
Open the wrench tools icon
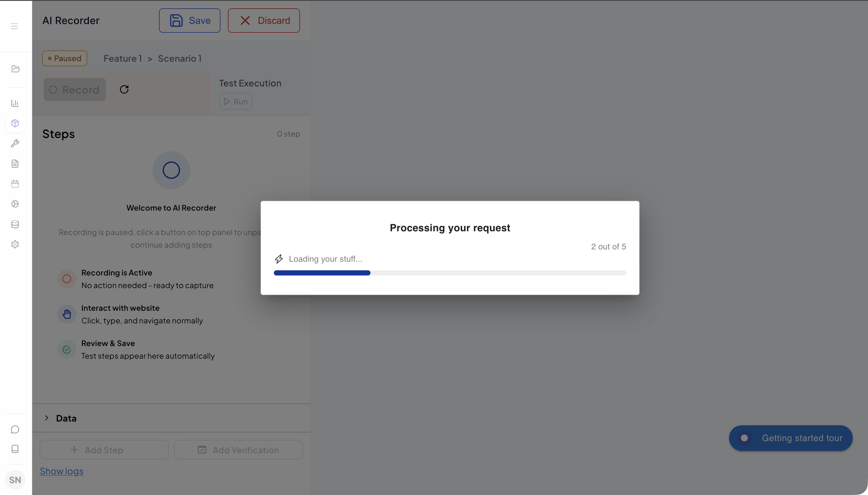tap(15, 143)
